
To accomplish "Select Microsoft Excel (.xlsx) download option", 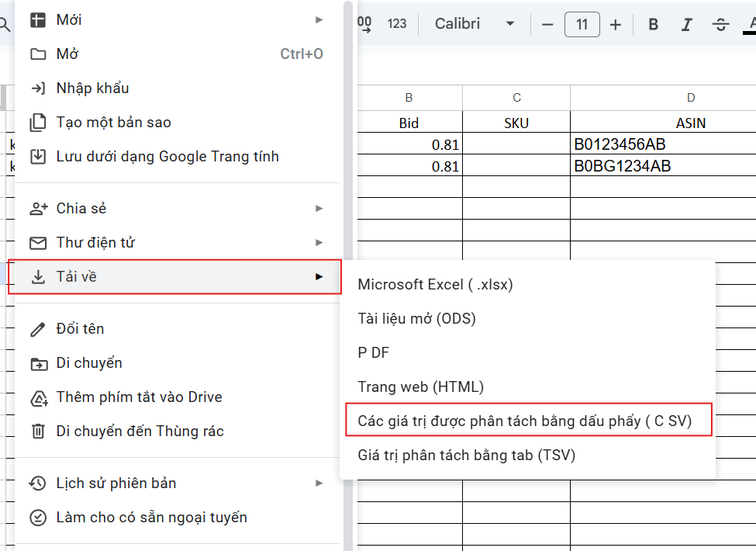I will click(435, 285).
